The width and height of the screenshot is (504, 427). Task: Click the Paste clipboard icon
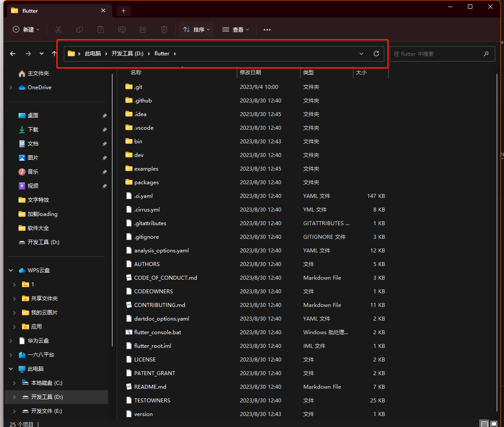coord(101,29)
